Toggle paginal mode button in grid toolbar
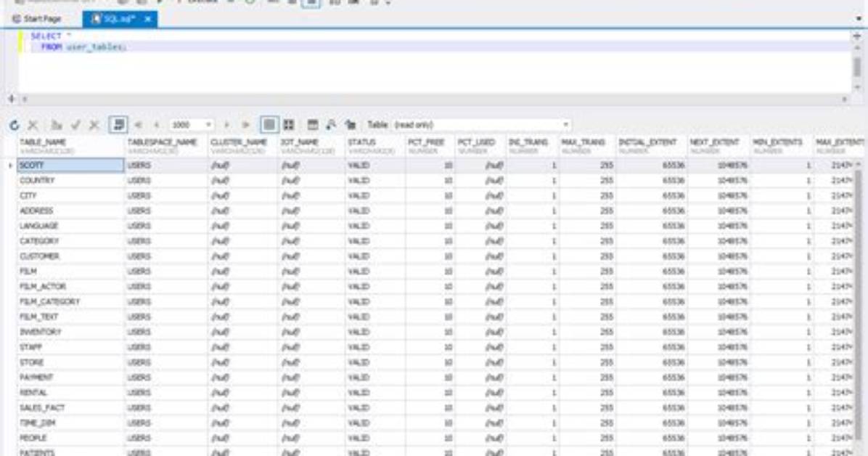Image resolution: width=868 pixels, height=456 pixels. (118, 125)
